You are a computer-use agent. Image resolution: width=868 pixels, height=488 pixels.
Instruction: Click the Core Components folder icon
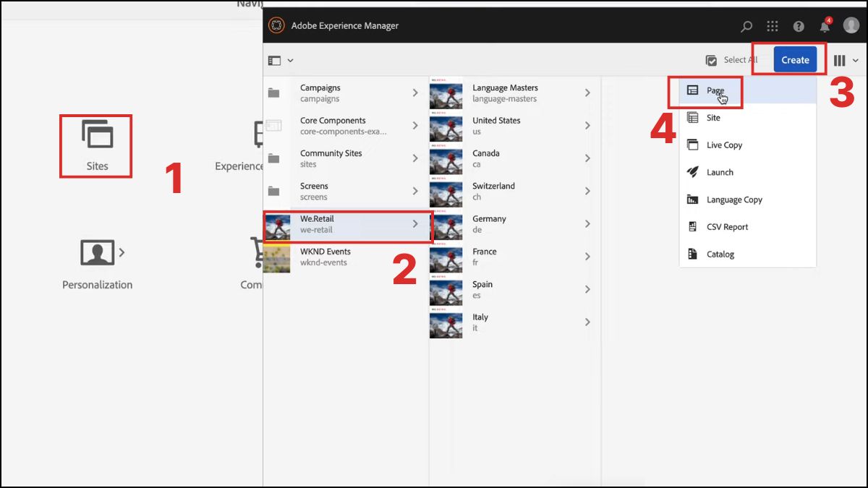(273, 126)
